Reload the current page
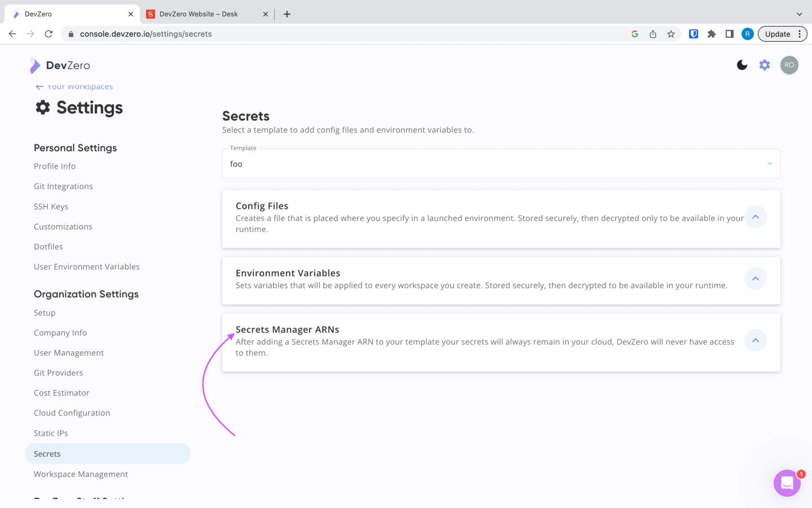The width and height of the screenshot is (812, 508). 48,34
